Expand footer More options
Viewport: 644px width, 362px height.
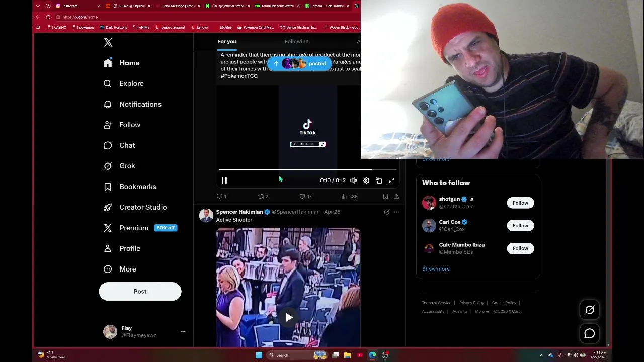click(481, 311)
